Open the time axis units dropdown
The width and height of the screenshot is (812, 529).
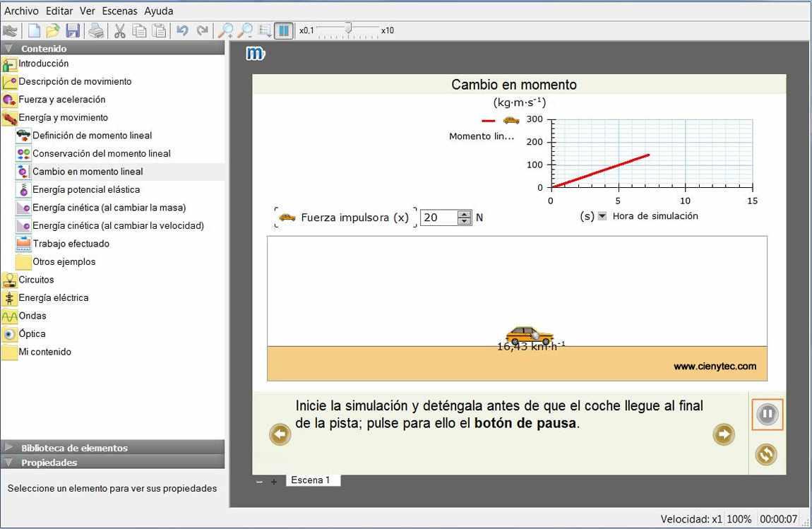click(x=602, y=216)
